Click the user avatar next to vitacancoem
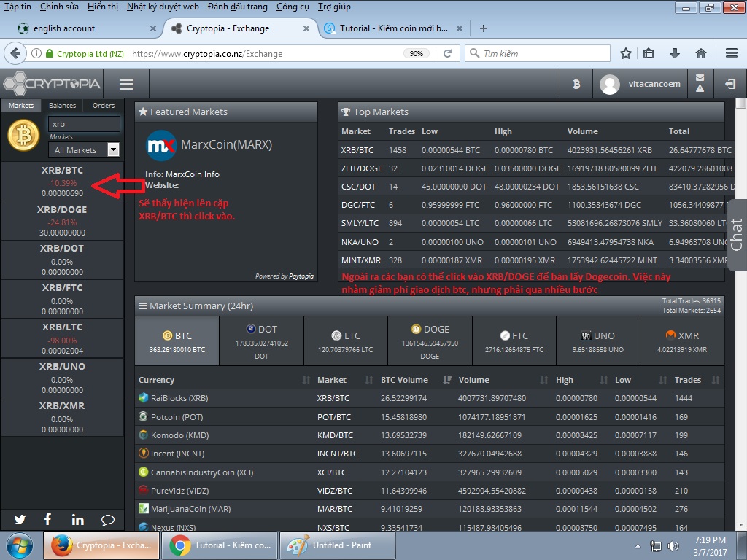 pos(609,85)
